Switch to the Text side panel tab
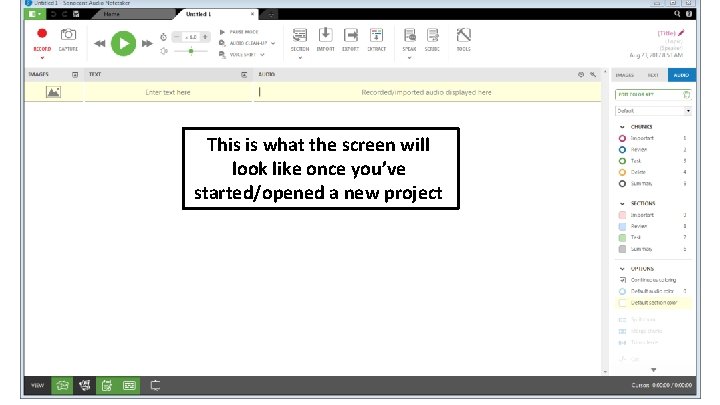 (x=652, y=75)
